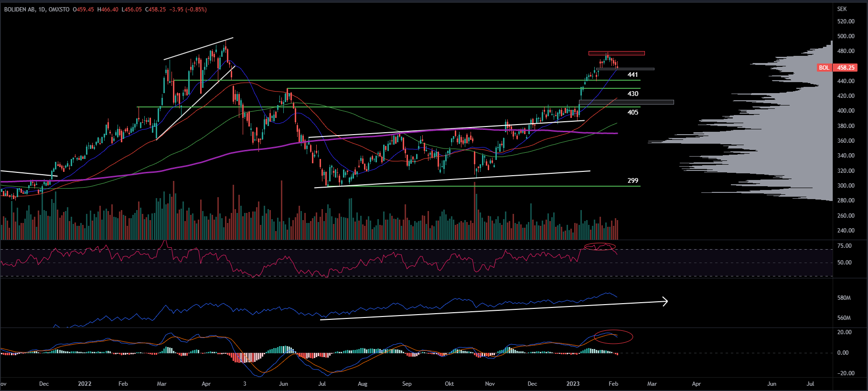868x391 pixels.
Task: Click the 2022 label on time axis
Action: 85,384
